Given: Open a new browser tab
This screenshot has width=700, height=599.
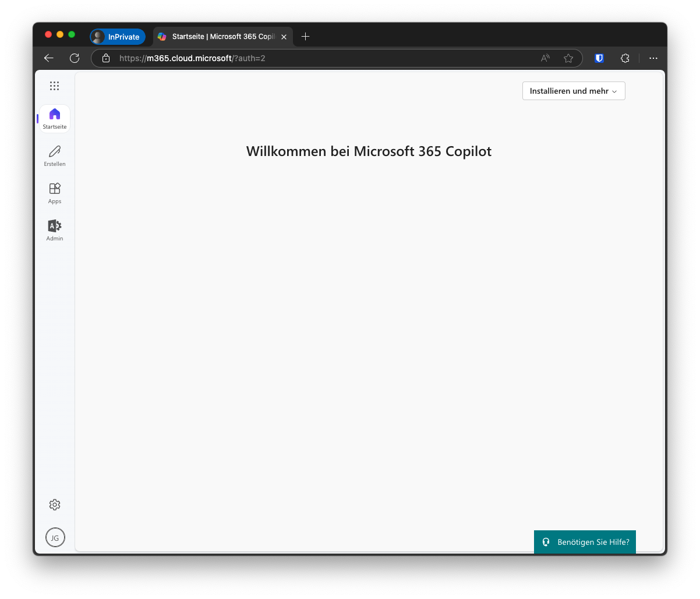Looking at the screenshot, I should 305,37.
